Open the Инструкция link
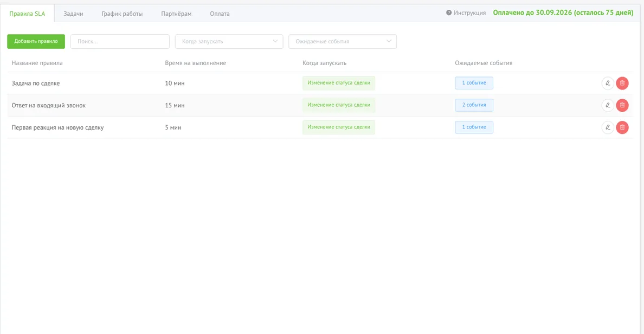Viewport: 644px width, 334px height. coord(469,13)
